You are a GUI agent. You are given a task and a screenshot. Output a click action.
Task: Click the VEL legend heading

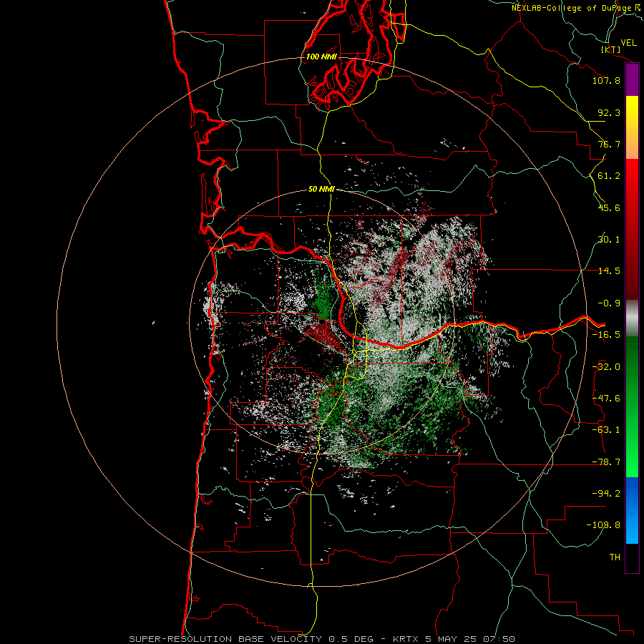pos(628,43)
